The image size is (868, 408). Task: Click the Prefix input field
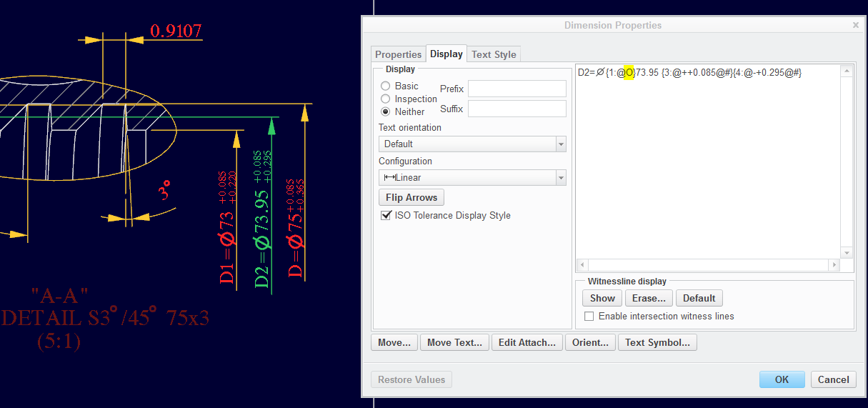point(517,89)
